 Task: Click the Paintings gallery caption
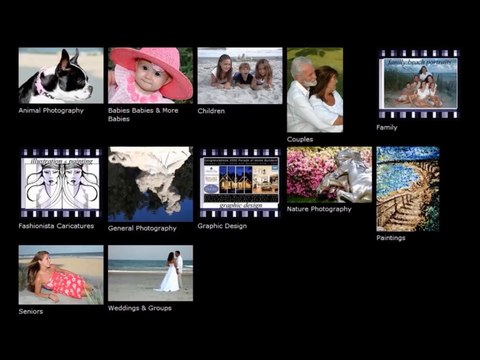click(x=391, y=238)
